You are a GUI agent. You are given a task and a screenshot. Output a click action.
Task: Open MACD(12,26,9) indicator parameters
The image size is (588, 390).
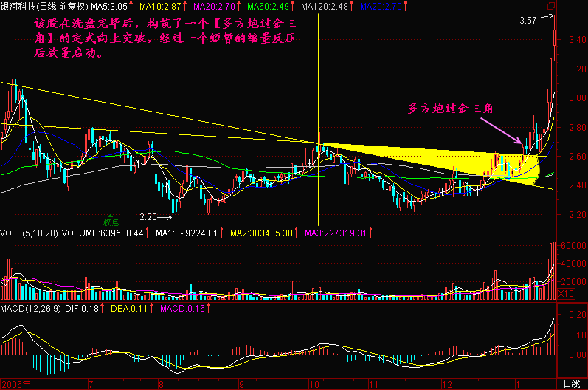pos(32,307)
